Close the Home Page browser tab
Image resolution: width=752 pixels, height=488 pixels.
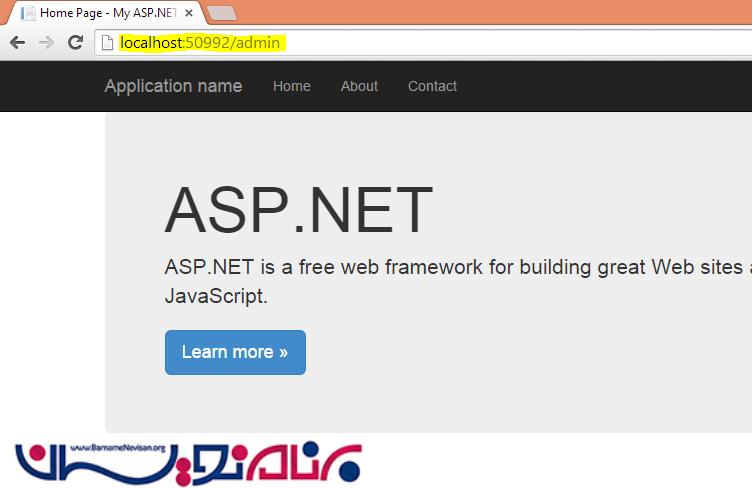point(188,14)
